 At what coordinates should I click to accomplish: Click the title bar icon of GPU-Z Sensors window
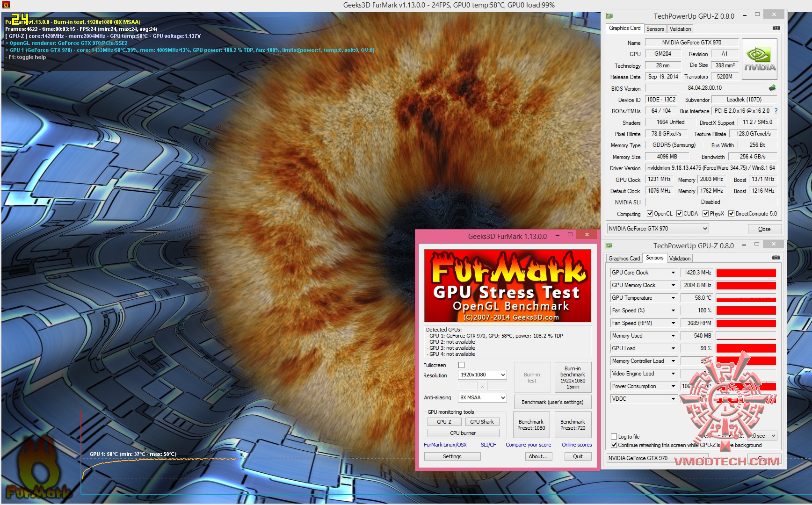point(609,245)
